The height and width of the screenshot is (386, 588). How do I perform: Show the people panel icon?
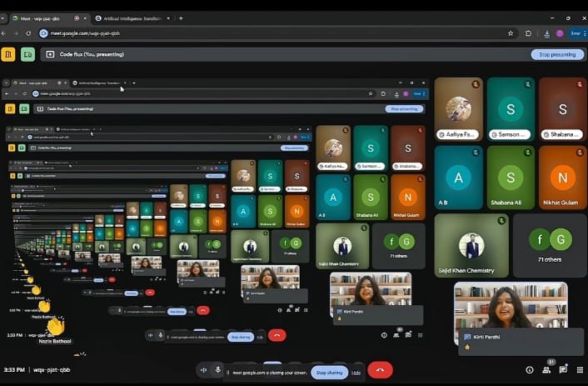(x=546, y=370)
